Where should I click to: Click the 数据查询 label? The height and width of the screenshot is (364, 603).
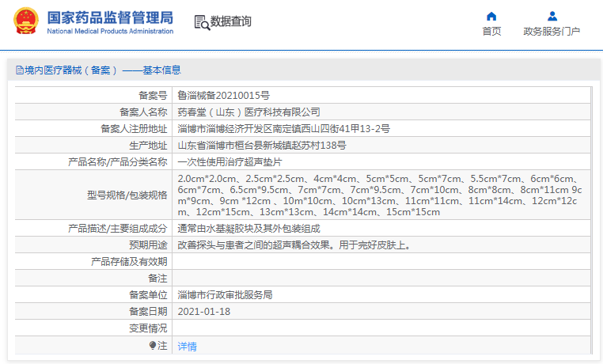click(231, 21)
